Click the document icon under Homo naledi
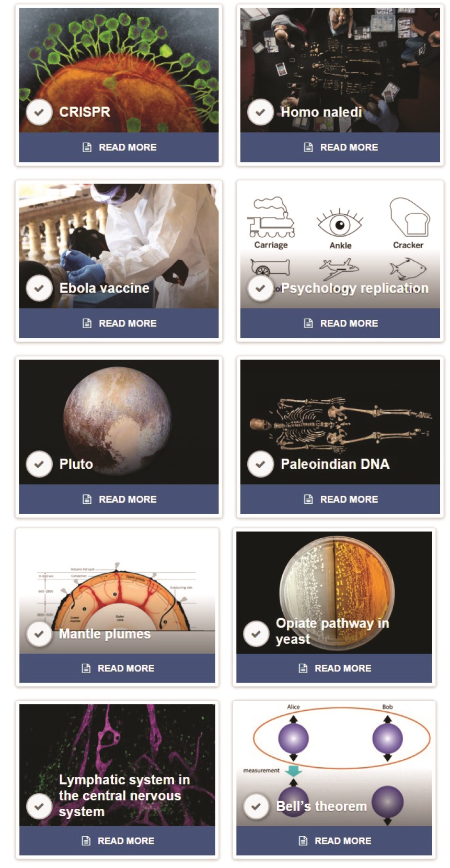The width and height of the screenshot is (450, 868). (x=308, y=147)
